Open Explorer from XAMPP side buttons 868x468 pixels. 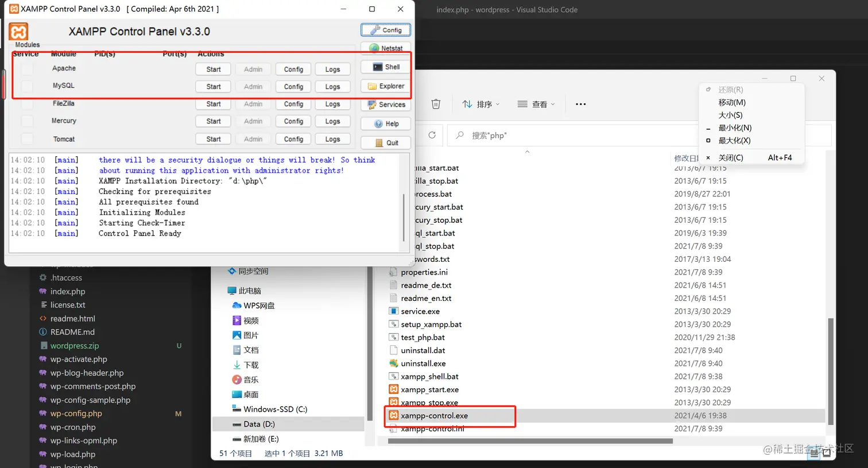tap(385, 86)
